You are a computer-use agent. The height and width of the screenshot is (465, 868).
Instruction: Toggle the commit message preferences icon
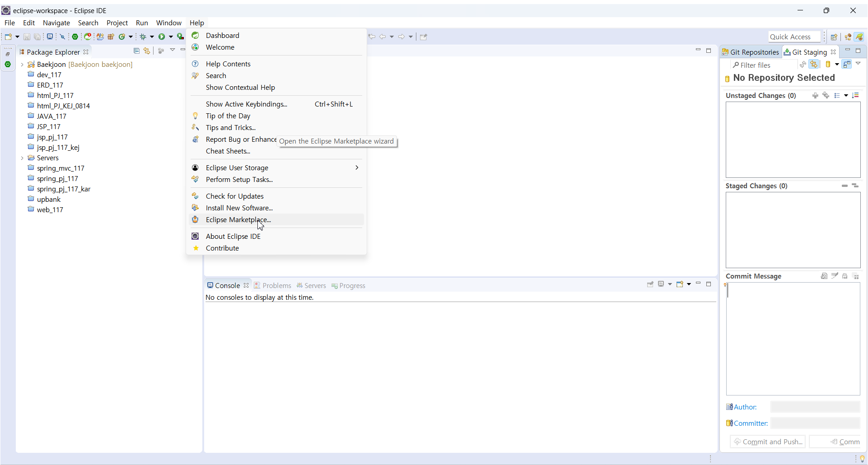[856, 276]
